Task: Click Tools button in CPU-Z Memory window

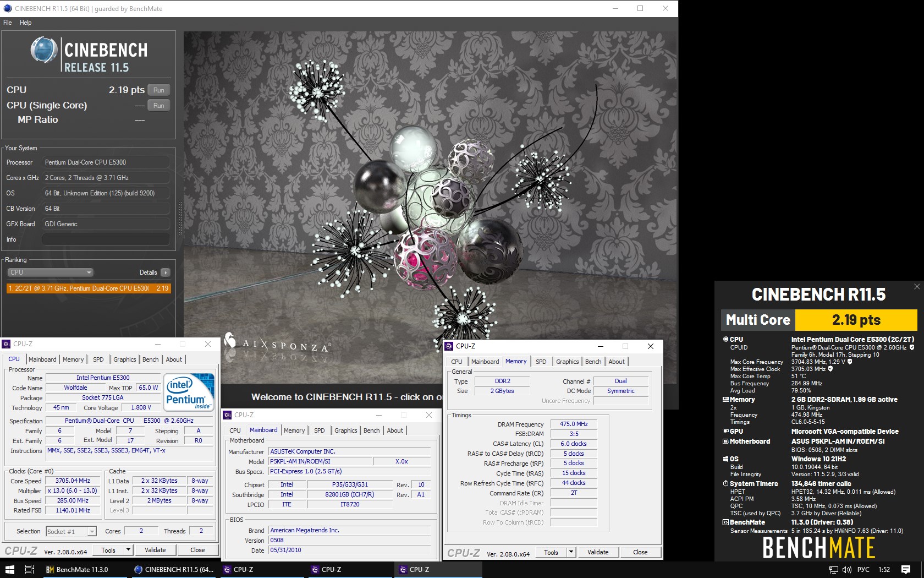Action: click(551, 552)
